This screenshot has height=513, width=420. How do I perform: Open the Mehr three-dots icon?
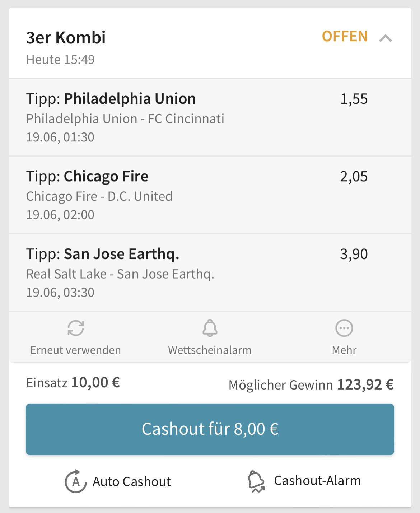[344, 328]
